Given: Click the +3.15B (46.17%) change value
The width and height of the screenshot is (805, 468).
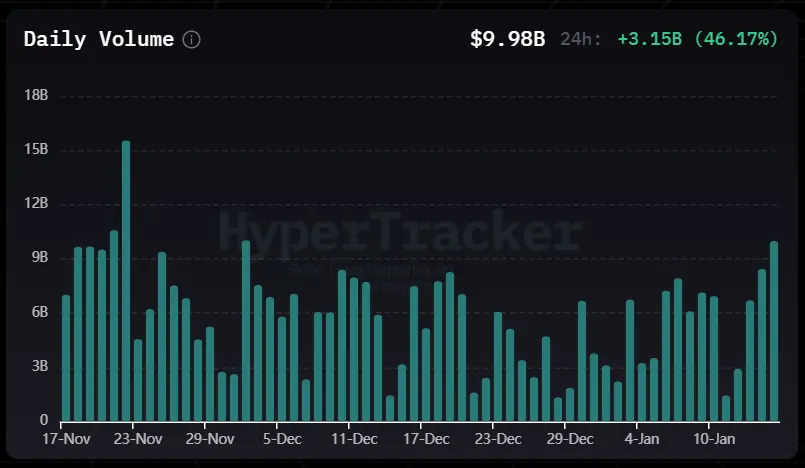Looking at the screenshot, I should pyautogui.click(x=698, y=39).
